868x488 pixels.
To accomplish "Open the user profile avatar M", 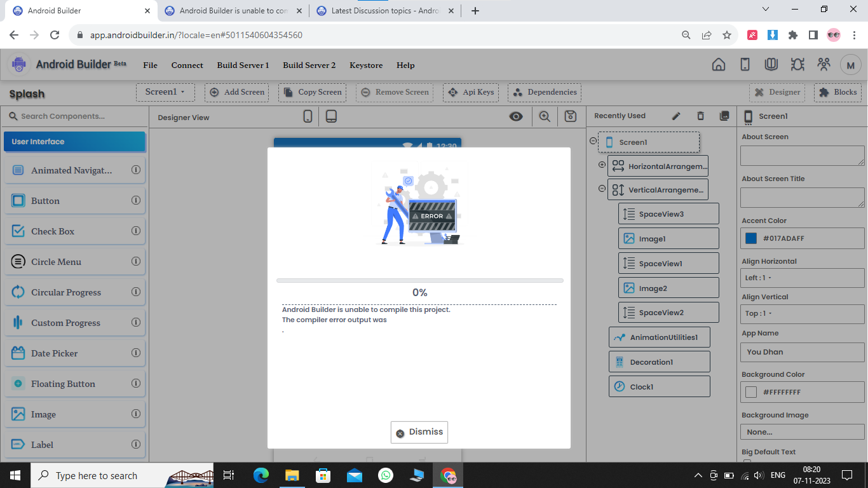I will click(x=850, y=64).
